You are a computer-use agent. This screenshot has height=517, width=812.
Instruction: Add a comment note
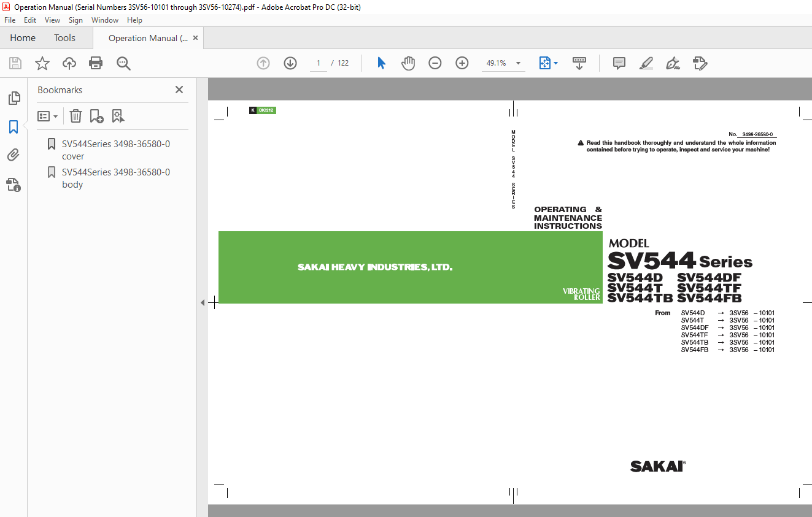tap(619, 63)
